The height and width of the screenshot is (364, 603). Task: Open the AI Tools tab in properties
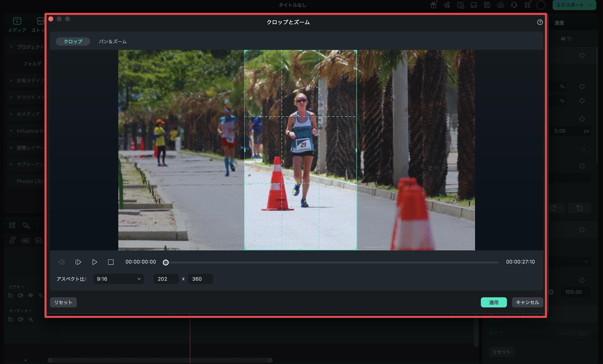click(x=567, y=39)
